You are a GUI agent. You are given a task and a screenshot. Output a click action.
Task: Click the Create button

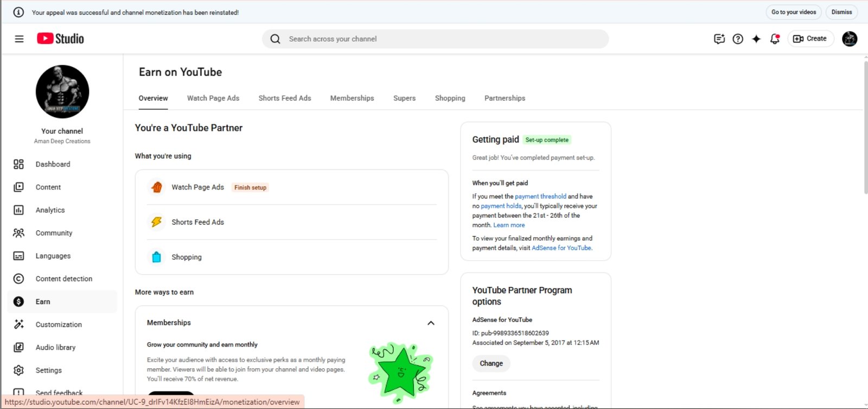click(810, 39)
